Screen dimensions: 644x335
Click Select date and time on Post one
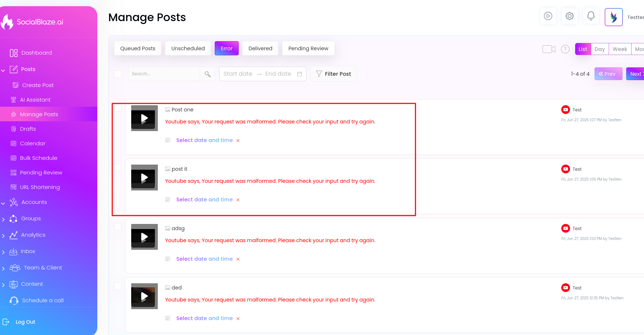point(204,140)
